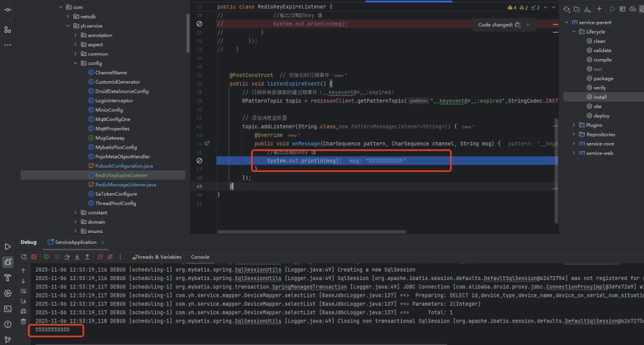
Task: Download Maven sources and documentation
Action: pyautogui.click(x=587, y=9)
